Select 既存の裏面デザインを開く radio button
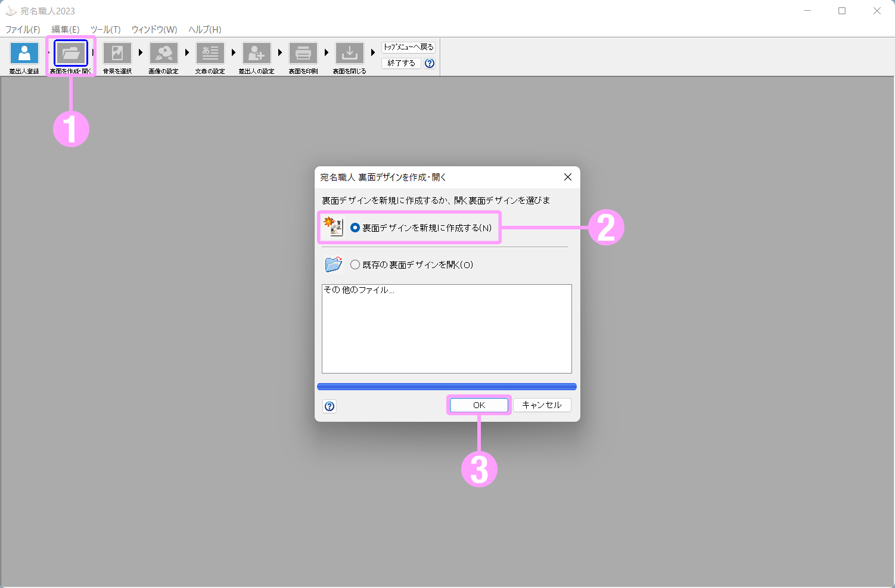 [x=356, y=265]
